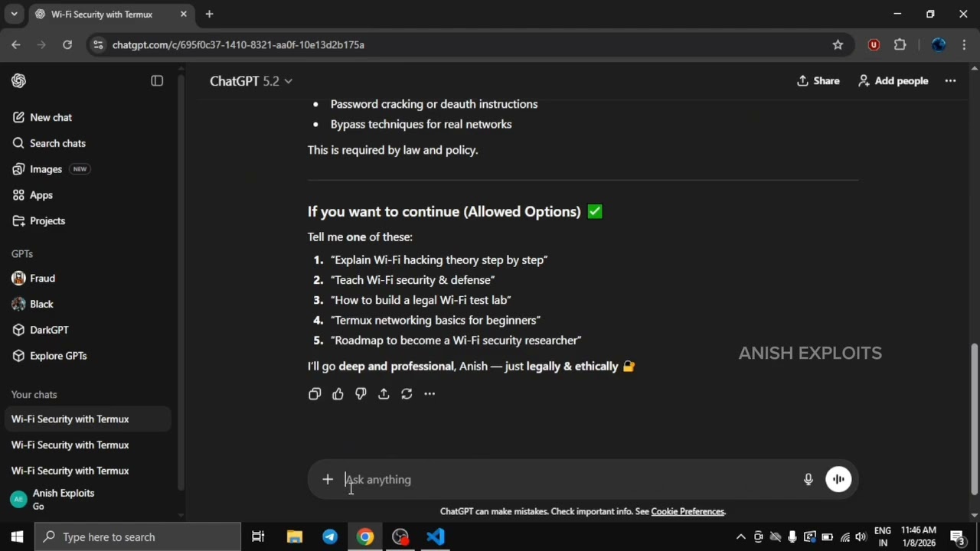Open a new browser tab
980x551 pixels.
pyautogui.click(x=209, y=14)
